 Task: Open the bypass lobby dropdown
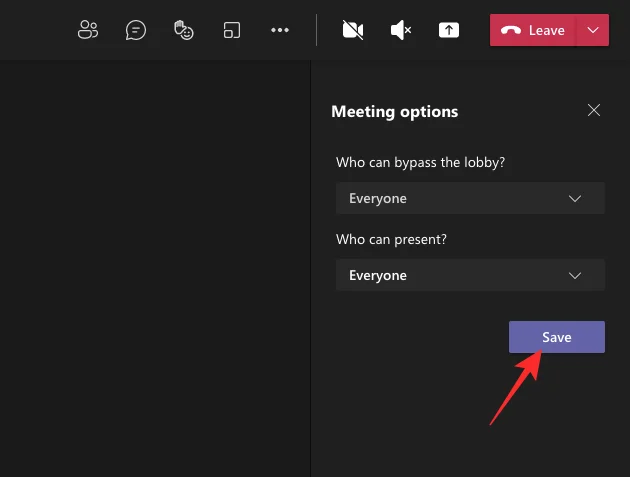(x=470, y=198)
